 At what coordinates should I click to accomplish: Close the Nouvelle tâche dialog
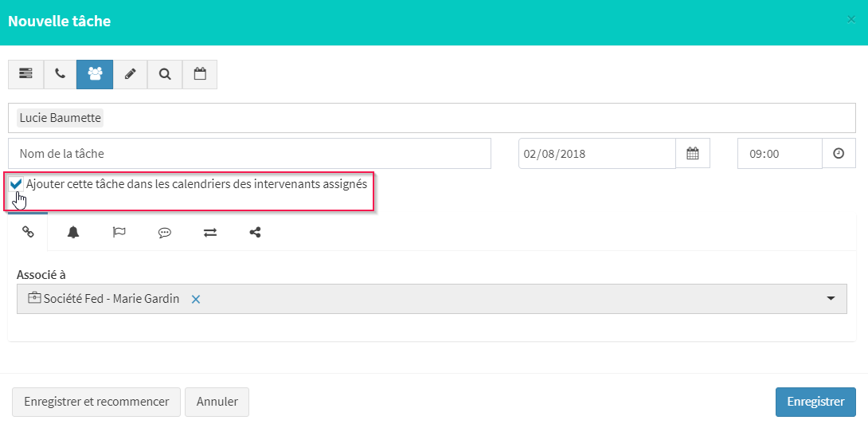(x=851, y=20)
